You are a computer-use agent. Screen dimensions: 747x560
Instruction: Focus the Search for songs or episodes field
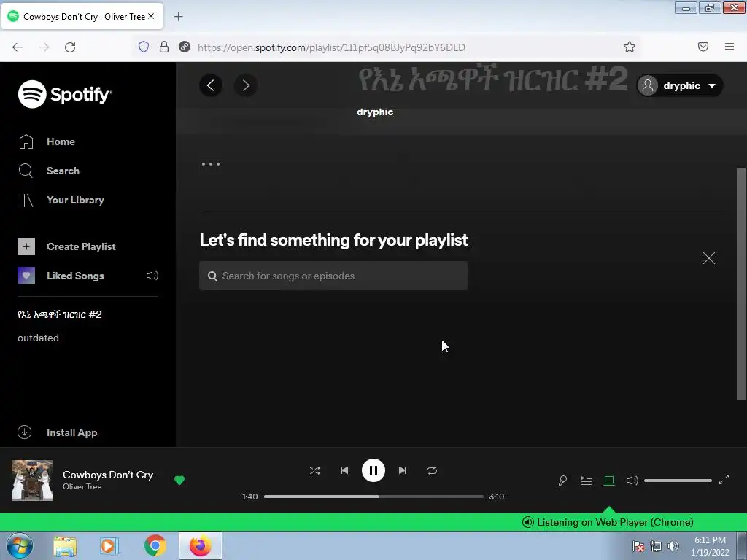click(333, 276)
